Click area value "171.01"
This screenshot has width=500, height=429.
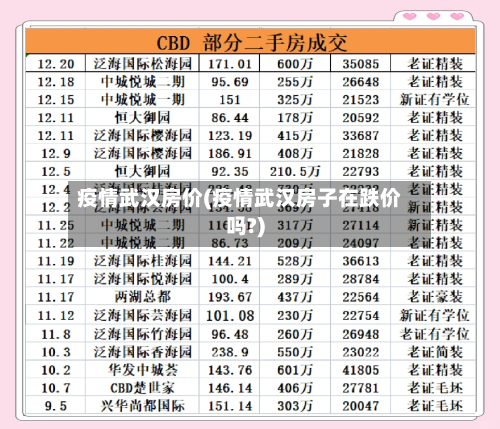(x=230, y=64)
